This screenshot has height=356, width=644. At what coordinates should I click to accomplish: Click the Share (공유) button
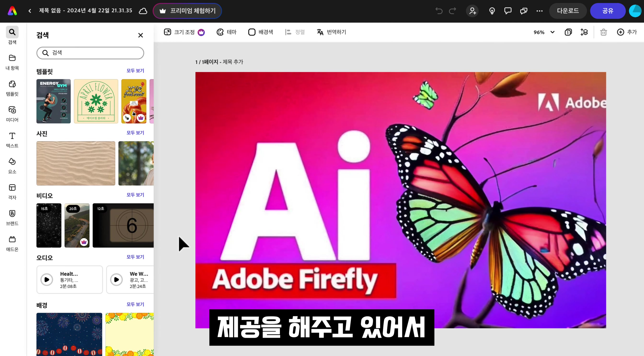(x=608, y=11)
